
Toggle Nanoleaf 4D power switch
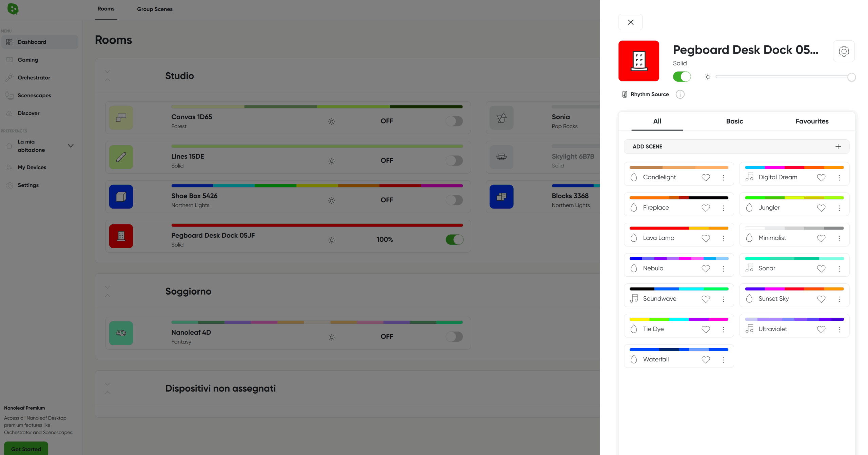tap(454, 336)
